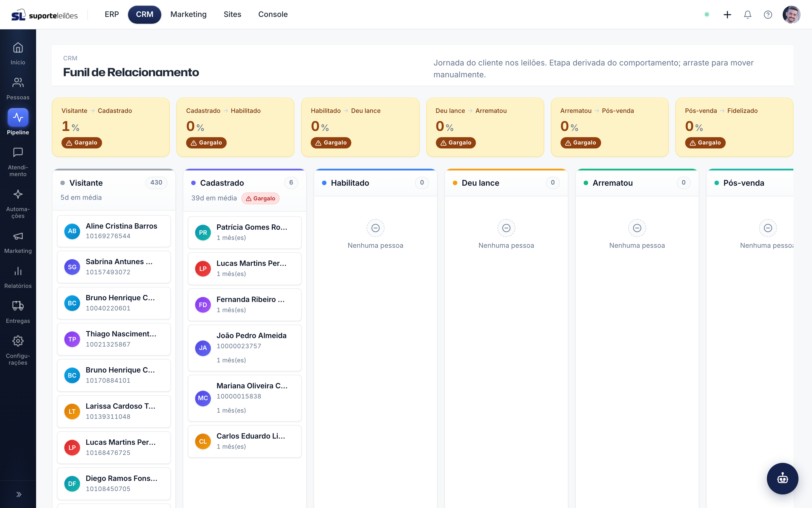Open Aline Cristina Barros card
The image size is (812, 508).
coord(114,231)
